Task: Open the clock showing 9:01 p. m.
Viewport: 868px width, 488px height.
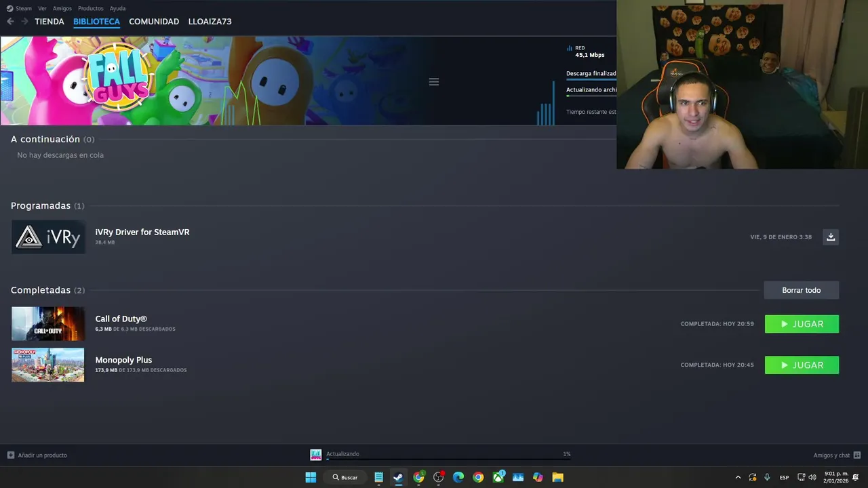Action: pos(836,477)
